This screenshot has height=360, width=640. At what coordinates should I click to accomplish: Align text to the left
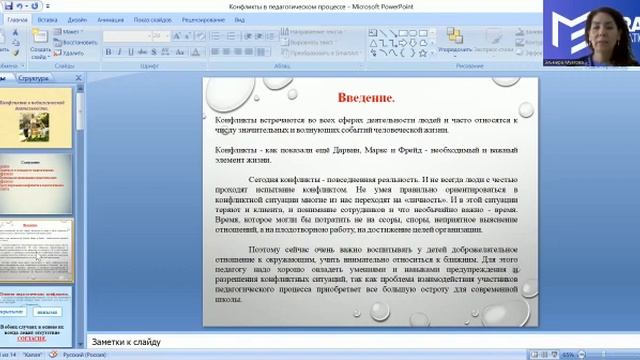coord(215,52)
